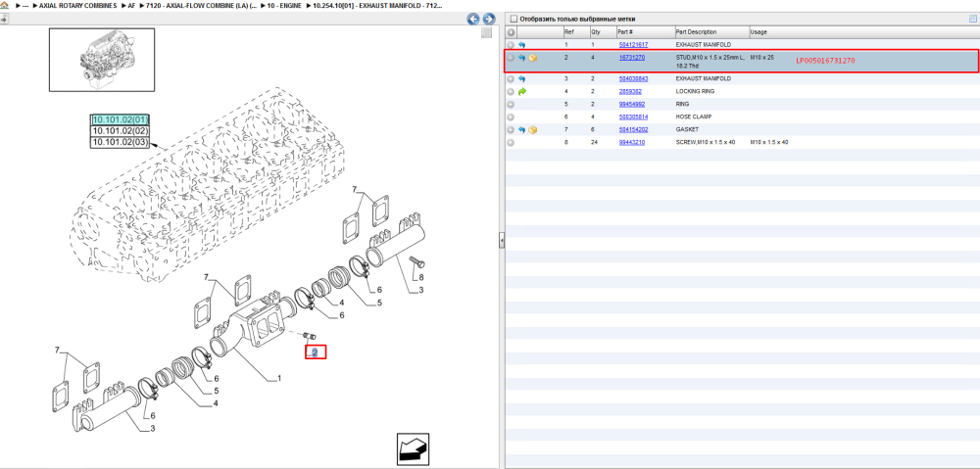Click the round icon in the 16731270 row

(x=511, y=58)
